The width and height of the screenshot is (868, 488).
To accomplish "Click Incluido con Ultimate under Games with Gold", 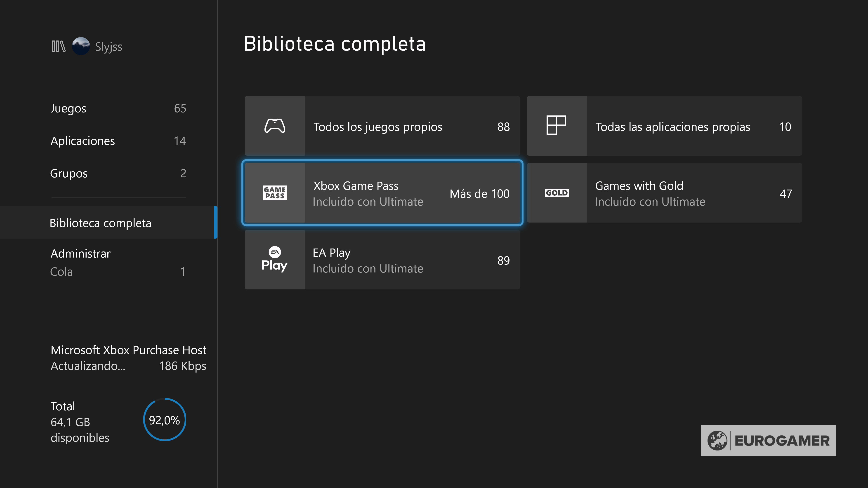I will [x=650, y=202].
